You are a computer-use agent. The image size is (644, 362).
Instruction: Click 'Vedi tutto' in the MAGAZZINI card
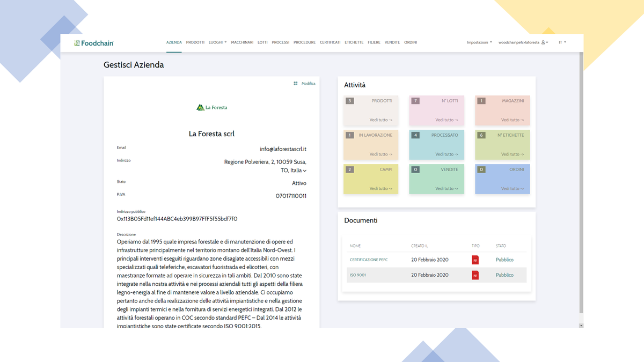513,120
